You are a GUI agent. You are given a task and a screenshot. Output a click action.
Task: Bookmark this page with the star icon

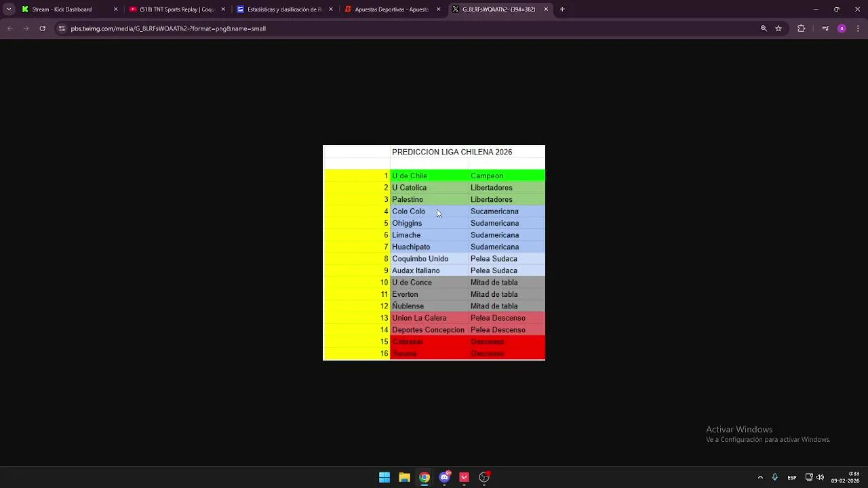coord(778,28)
